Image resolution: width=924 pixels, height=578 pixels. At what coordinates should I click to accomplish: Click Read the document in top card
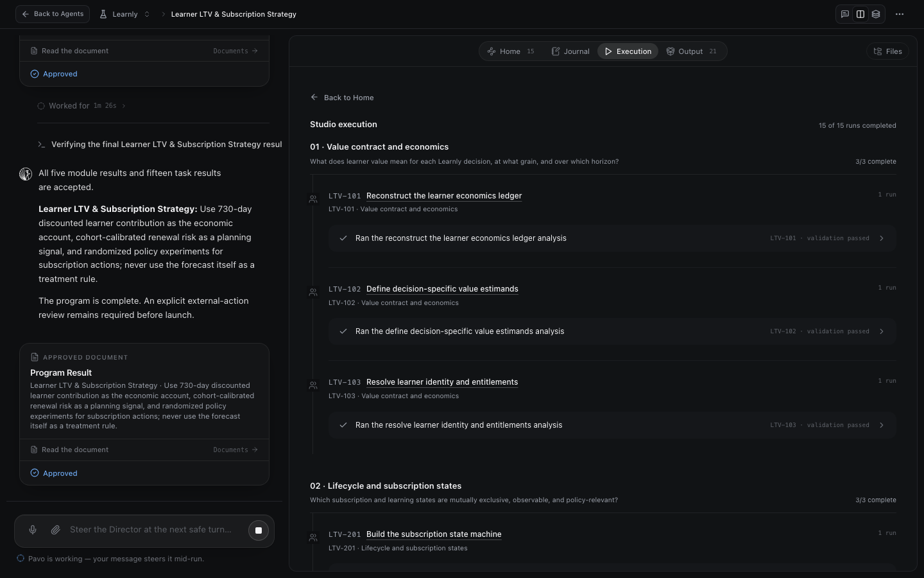75,51
